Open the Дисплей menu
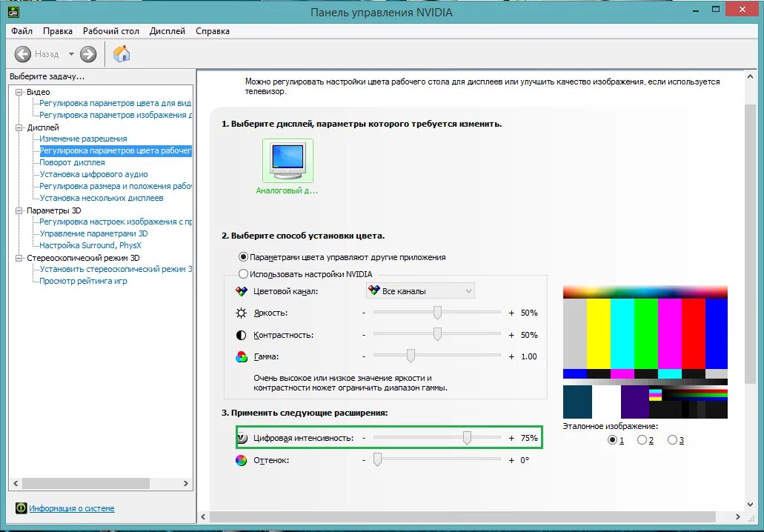This screenshot has width=764, height=532. [167, 30]
